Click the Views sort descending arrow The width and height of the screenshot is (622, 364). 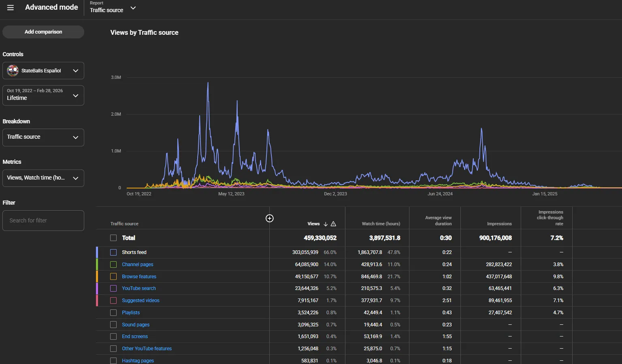(326, 224)
